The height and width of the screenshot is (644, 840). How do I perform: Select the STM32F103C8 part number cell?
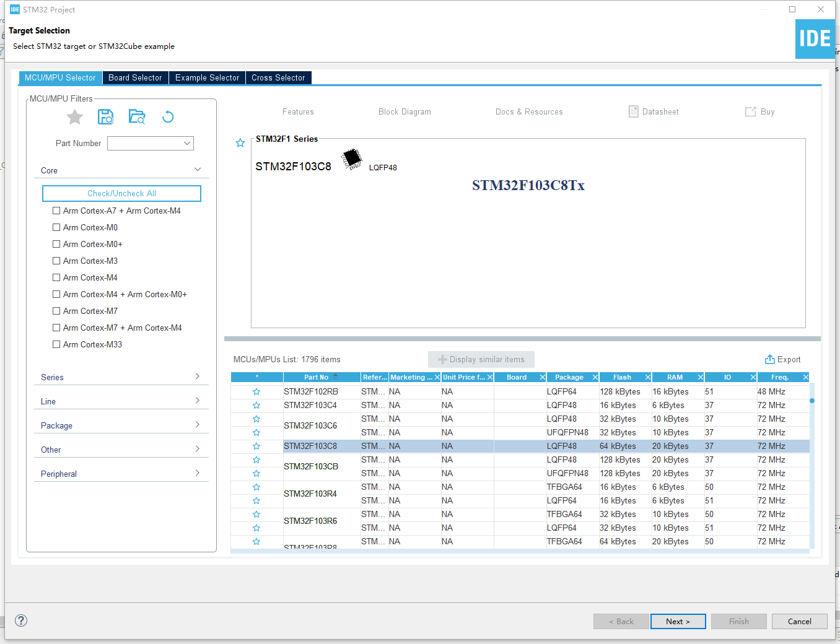tap(322, 446)
